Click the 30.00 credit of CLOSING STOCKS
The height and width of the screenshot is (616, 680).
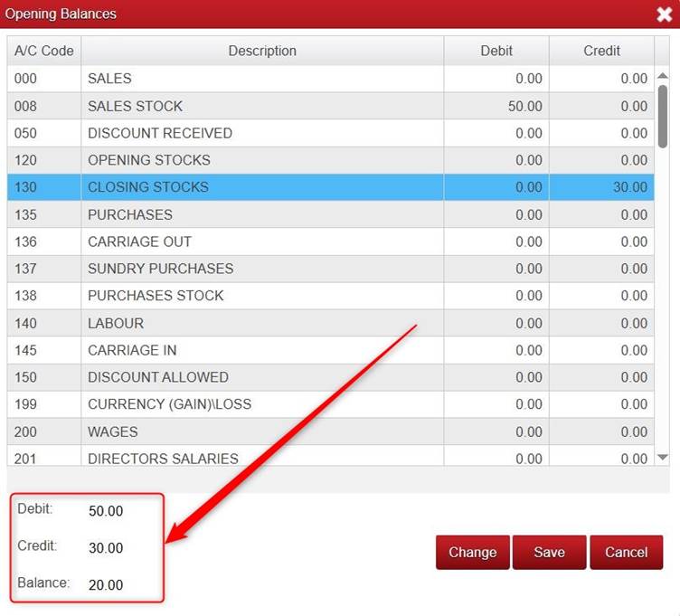pos(630,187)
